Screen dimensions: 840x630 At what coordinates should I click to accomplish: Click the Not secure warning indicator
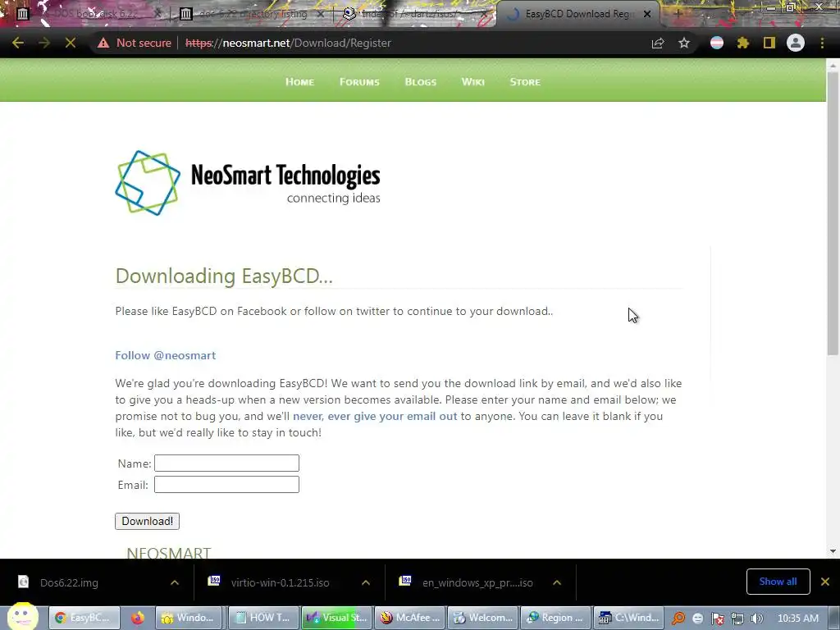click(x=134, y=43)
